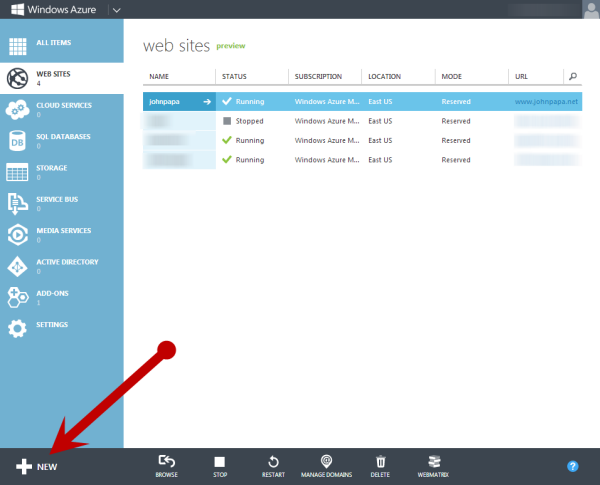
Task: Click the Web Sites globe icon
Action: pos(18,78)
